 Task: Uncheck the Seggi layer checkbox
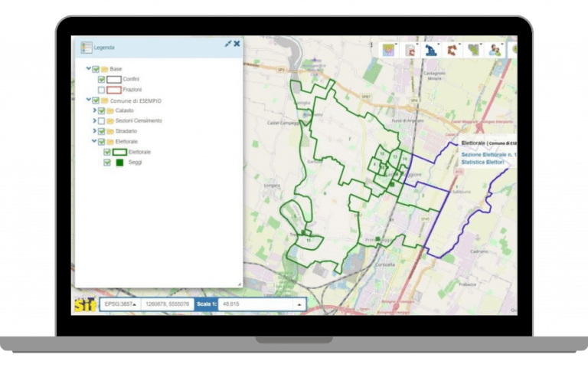pos(107,163)
